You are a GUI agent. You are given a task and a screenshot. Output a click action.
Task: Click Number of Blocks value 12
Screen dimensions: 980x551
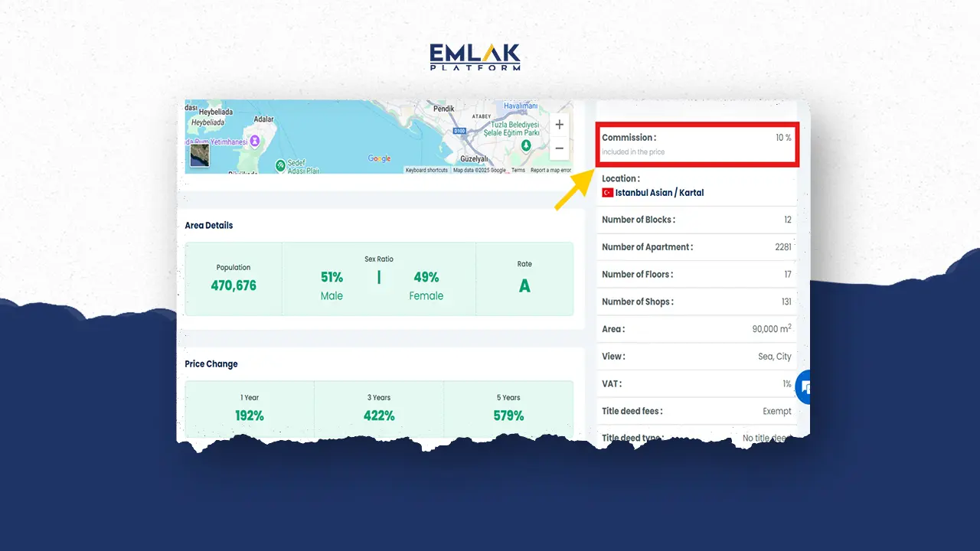(787, 220)
